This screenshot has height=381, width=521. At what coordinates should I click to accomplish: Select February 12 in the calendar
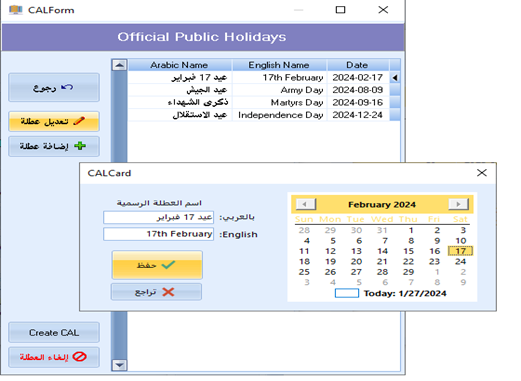point(330,251)
